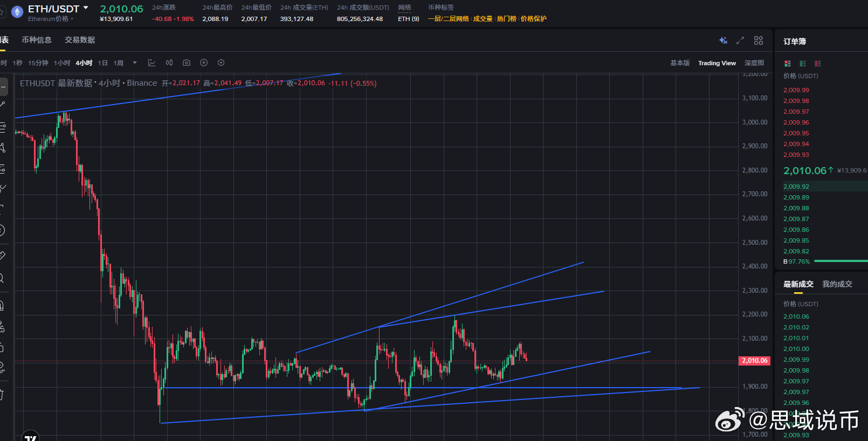This screenshot has width=868, height=441.
Task: Click the 价格保护 tag link
Action: (x=534, y=19)
